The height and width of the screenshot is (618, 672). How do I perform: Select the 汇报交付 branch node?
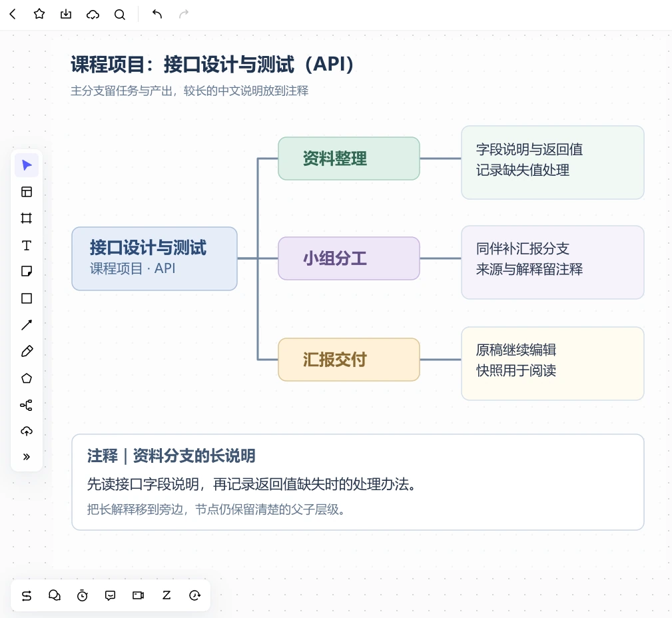[349, 360]
